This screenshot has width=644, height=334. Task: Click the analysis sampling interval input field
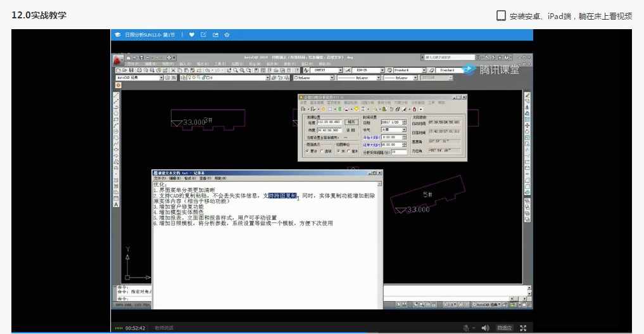click(398, 152)
